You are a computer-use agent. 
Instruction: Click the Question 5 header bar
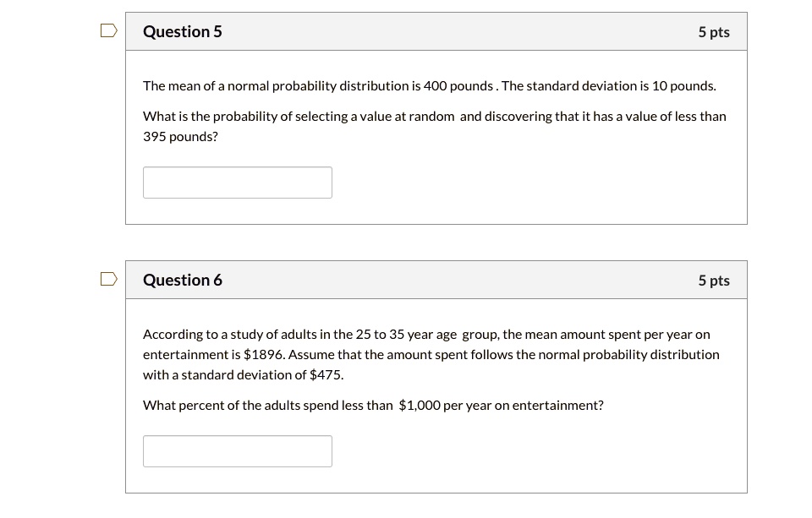pyautogui.click(x=436, y=31)
